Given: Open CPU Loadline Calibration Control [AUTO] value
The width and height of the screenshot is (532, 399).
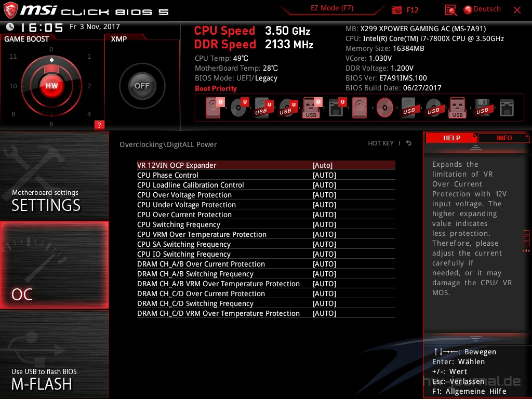Looking at the screenshot, I should [x=324, y=185].
